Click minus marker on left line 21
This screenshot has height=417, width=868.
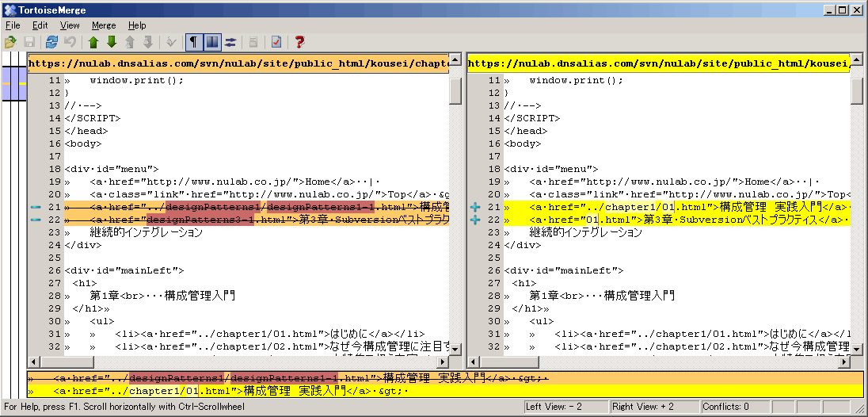coord(35,207)
